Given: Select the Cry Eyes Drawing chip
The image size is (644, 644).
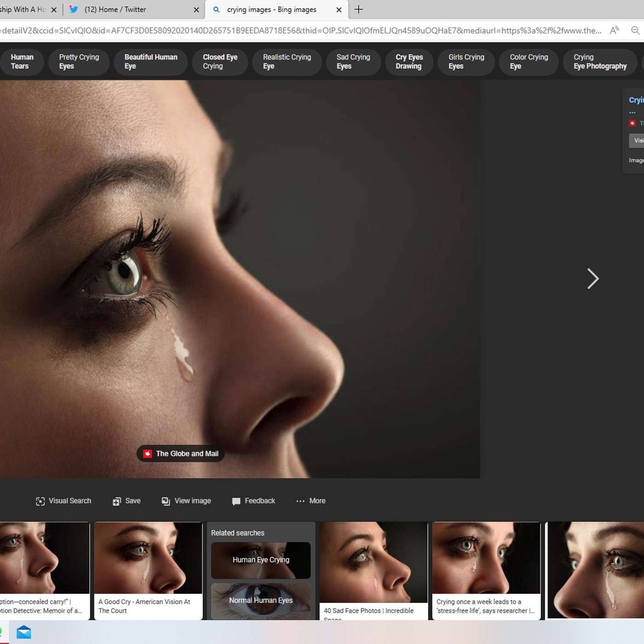Looking at the screenshot, I should pos(409,62).
